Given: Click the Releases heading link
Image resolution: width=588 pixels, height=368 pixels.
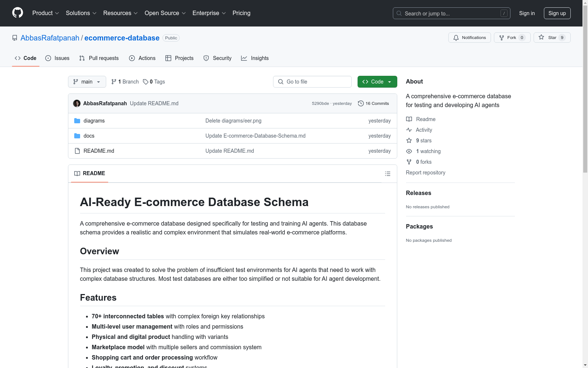Looking at the screenshot, I should 419,193.
